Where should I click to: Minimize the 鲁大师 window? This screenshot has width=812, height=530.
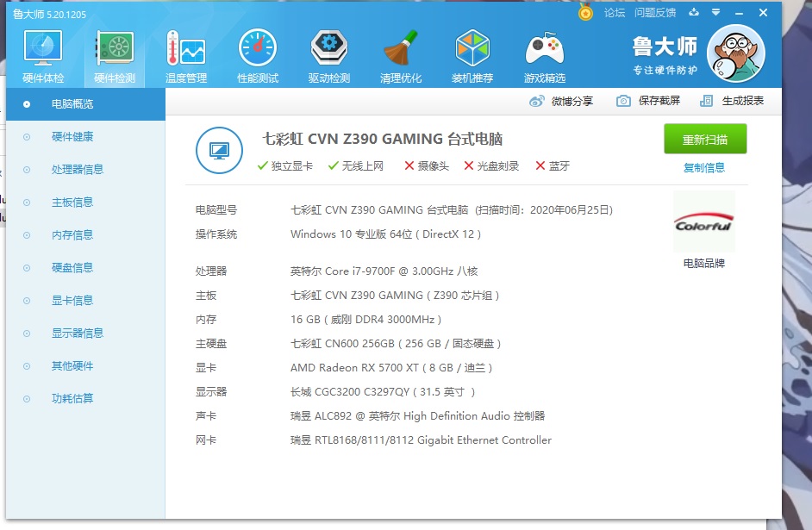(x=739, y=13)
